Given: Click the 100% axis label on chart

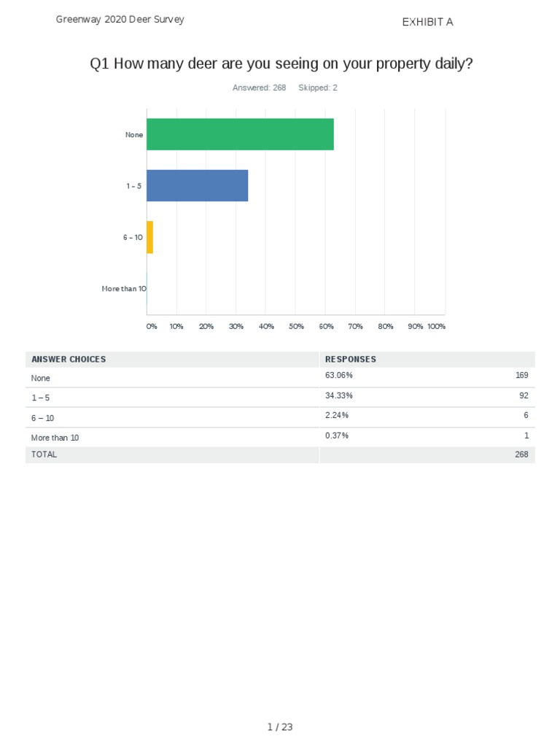Looking at the screenshot, I should coord(437,327).
